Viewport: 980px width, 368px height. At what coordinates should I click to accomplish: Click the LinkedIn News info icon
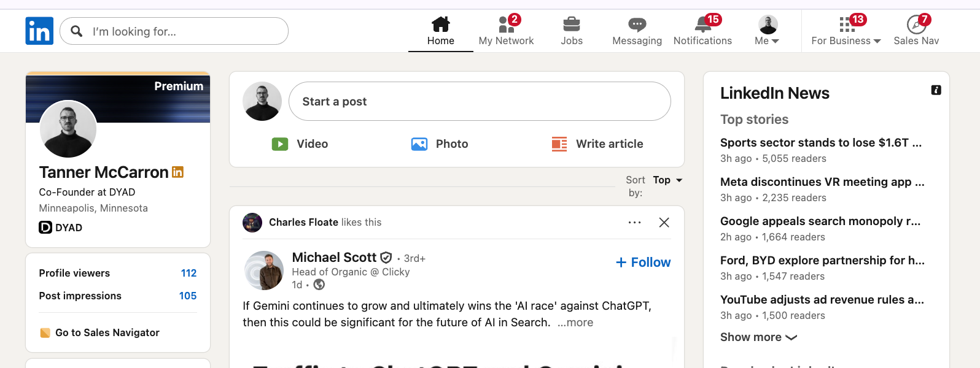936,90
